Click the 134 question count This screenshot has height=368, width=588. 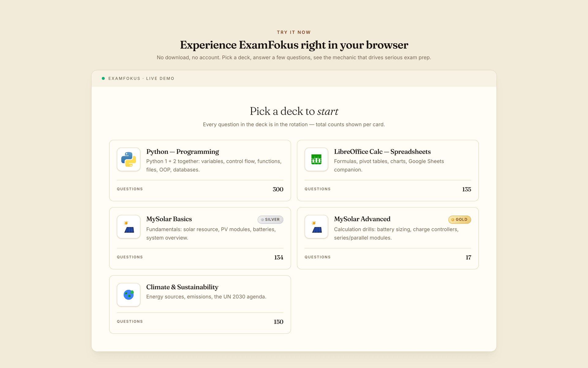pyautogui.click(x=279, y=258)
